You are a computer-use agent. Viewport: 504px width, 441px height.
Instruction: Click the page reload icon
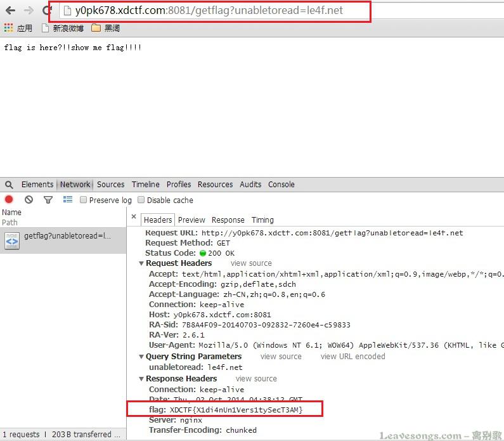click(x=47, y=10)
